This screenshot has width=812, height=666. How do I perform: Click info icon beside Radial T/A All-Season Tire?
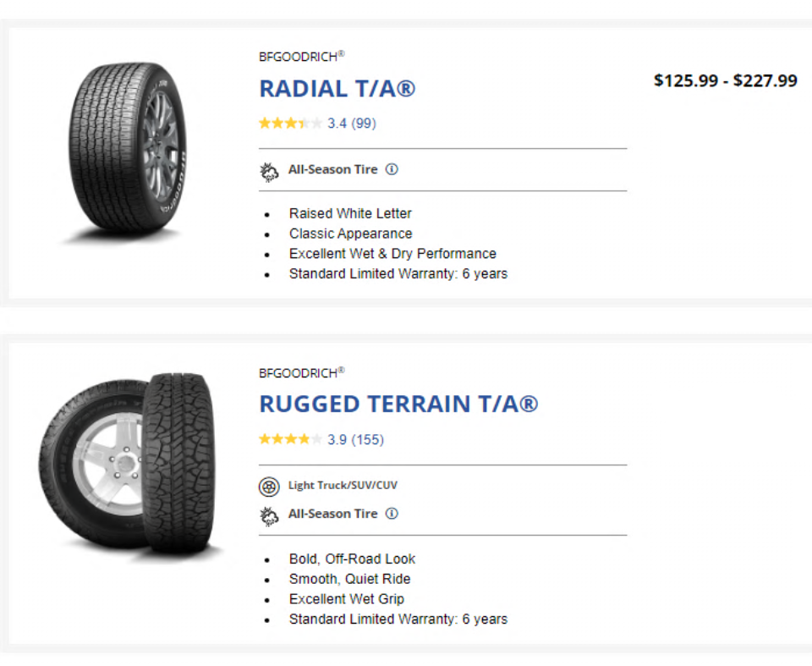click(x=392, y=169)
